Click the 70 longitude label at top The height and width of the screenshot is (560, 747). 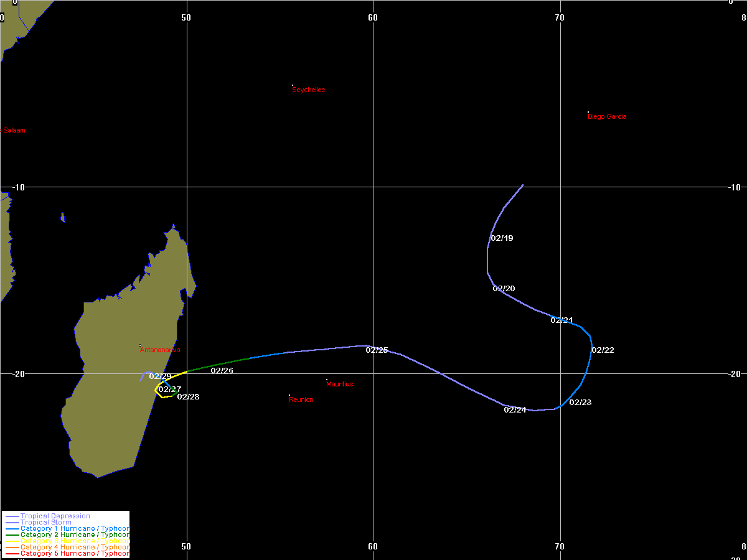[560, 17]
